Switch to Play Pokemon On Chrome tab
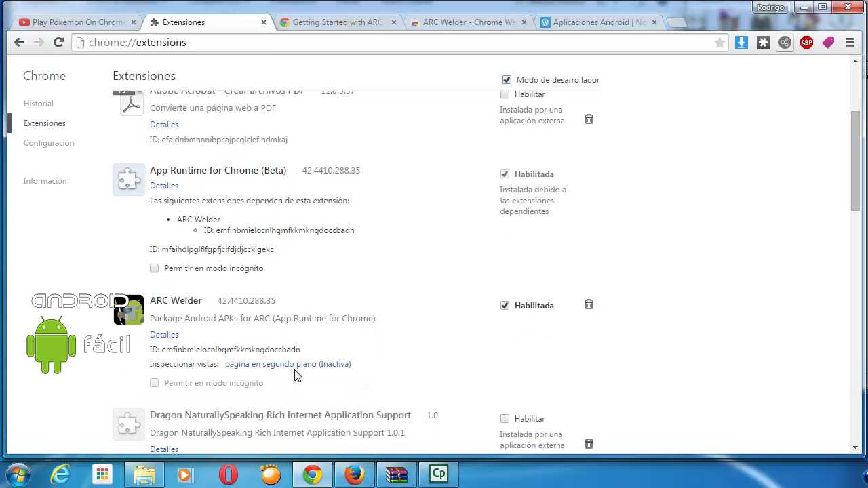This screenshot has width=868, height=488. click(x=77, y=22)
